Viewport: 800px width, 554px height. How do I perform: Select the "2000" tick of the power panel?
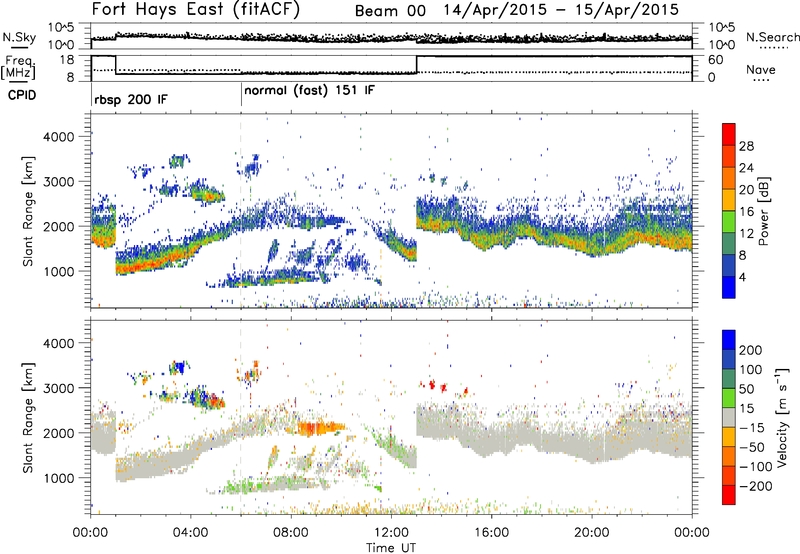click(58, 226)
